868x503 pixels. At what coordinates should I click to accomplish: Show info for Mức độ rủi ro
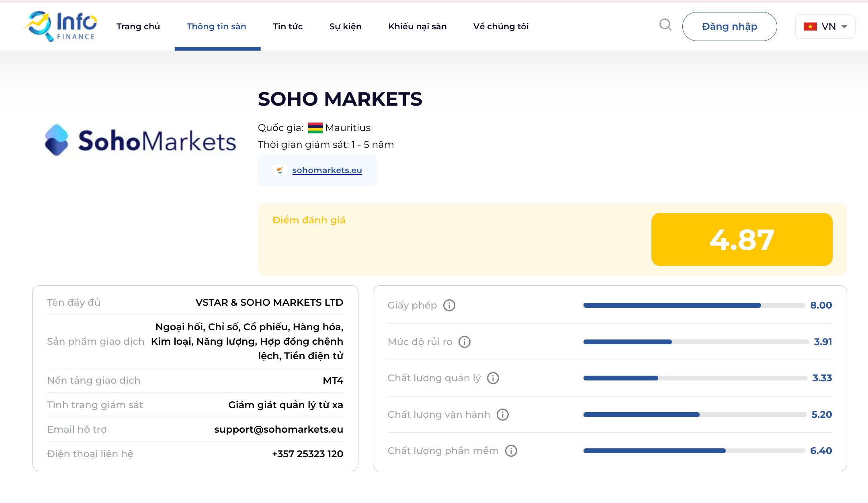465,342
